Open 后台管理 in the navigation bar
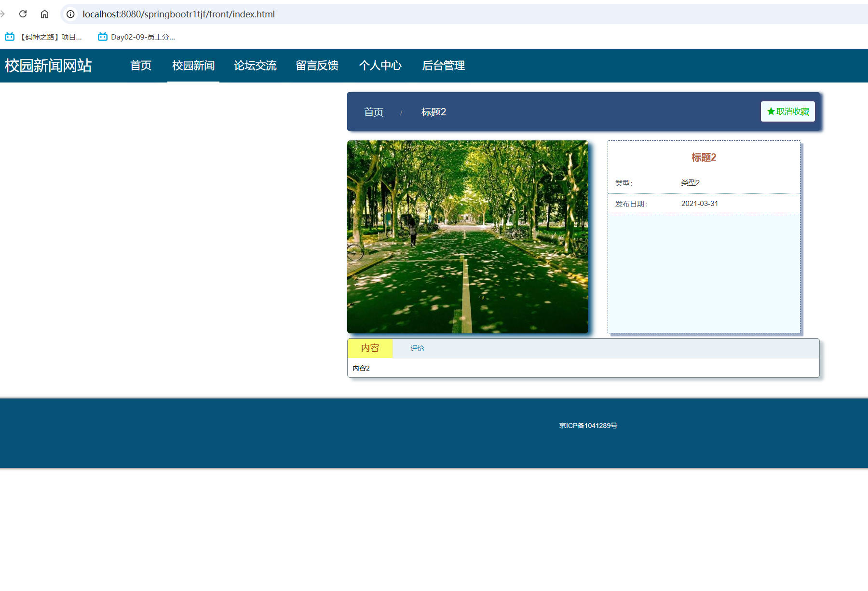 (x=443, y=66)
